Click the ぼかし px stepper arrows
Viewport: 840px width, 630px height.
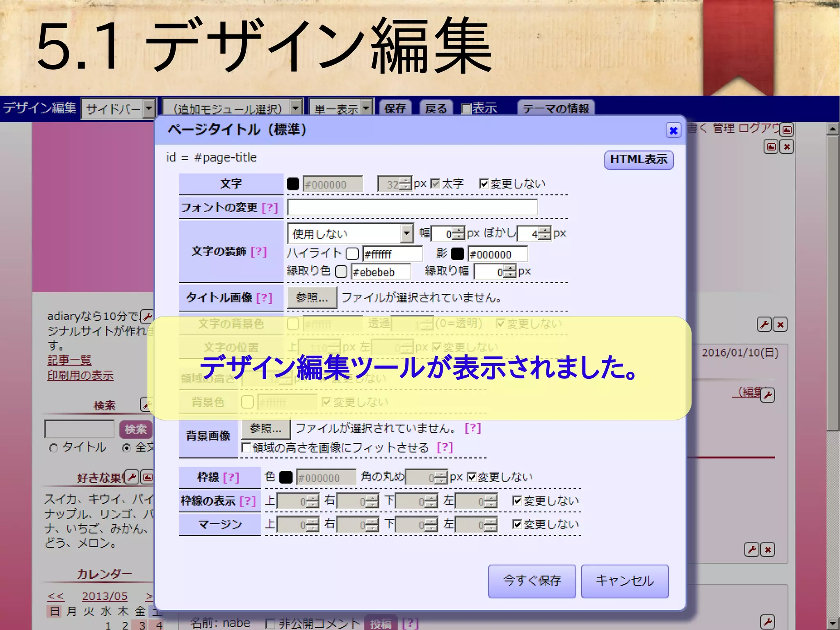click(544, 234)
